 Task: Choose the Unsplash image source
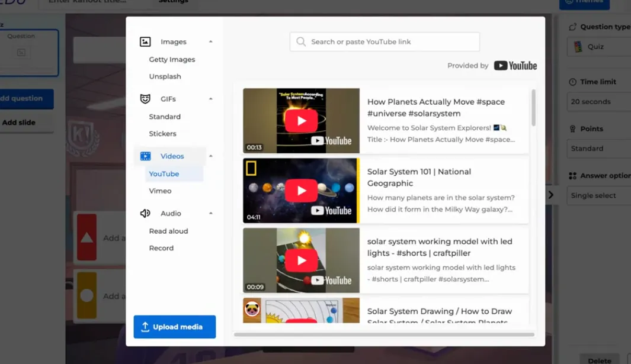tap(165, 76)
